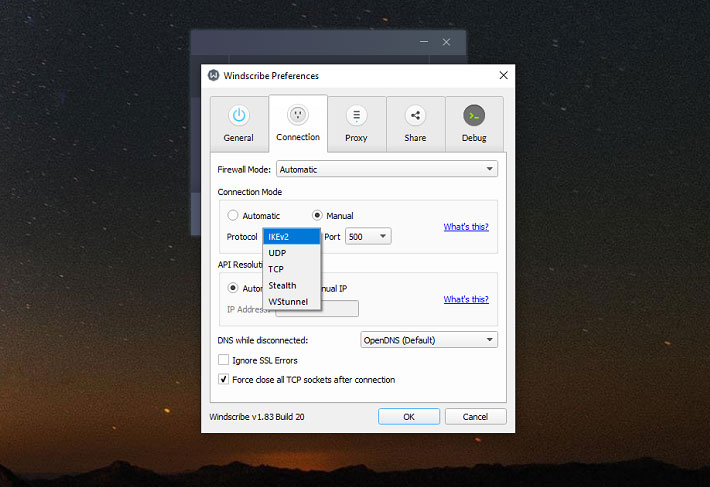
Task: Choose TCP from protocol list
Action: pyautogui.click(x=292, y=269)
